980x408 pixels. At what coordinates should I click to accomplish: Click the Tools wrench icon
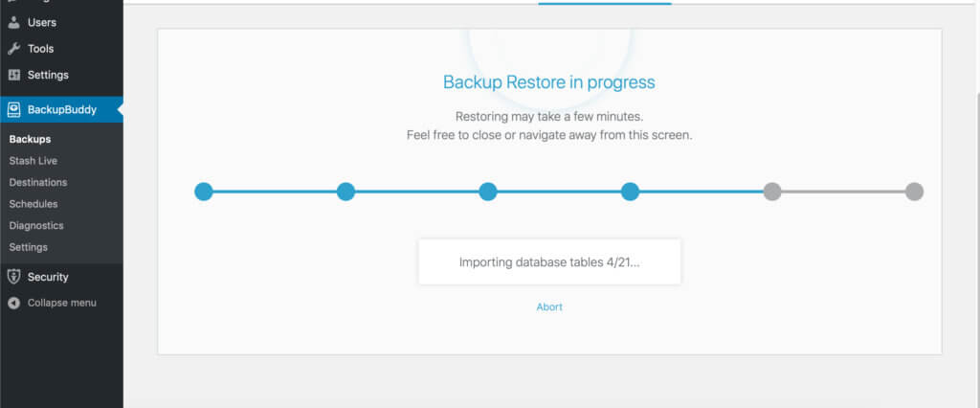click(x=13, y=49)
